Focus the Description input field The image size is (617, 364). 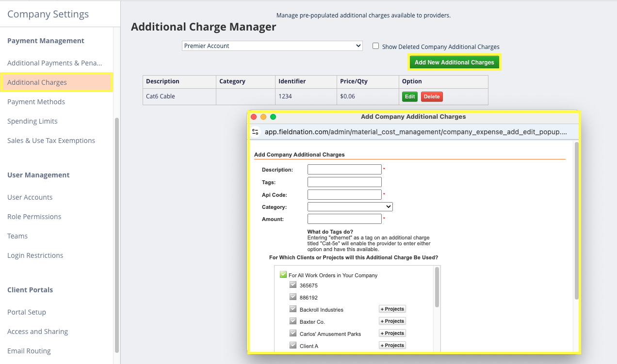pos(344,170)
